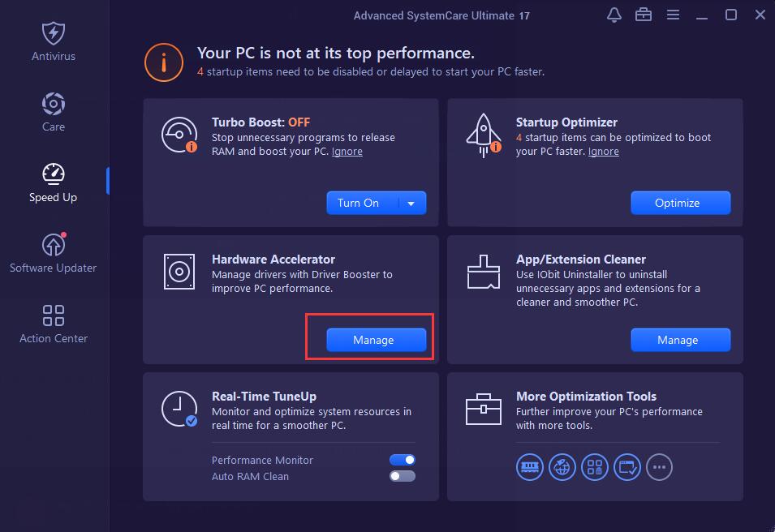Open the Antivirus section in the sidebar
Viewport: 775px width, 532px height.
tap(54, 41)
